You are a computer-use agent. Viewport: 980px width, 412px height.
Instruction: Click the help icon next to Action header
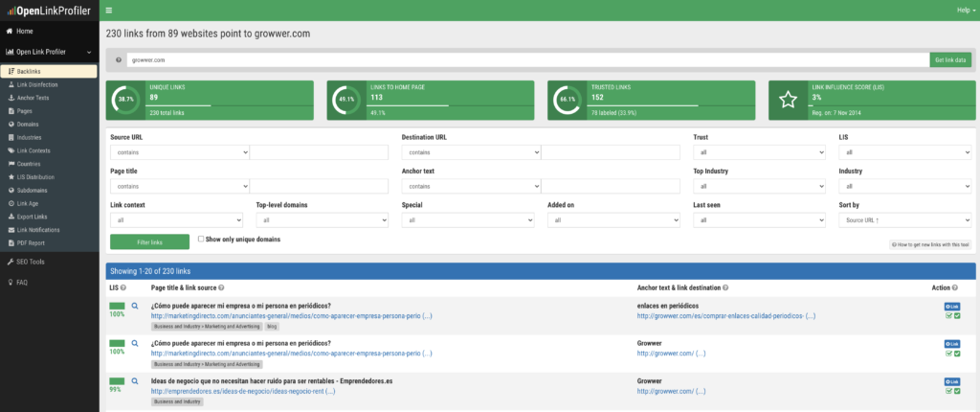(954, 288)
